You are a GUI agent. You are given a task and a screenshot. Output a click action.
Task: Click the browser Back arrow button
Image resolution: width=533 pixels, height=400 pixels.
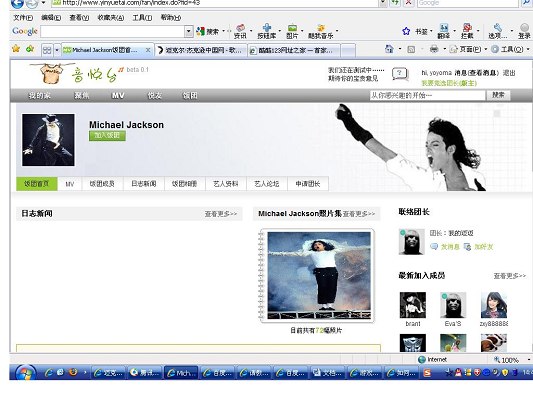(17, 3)
